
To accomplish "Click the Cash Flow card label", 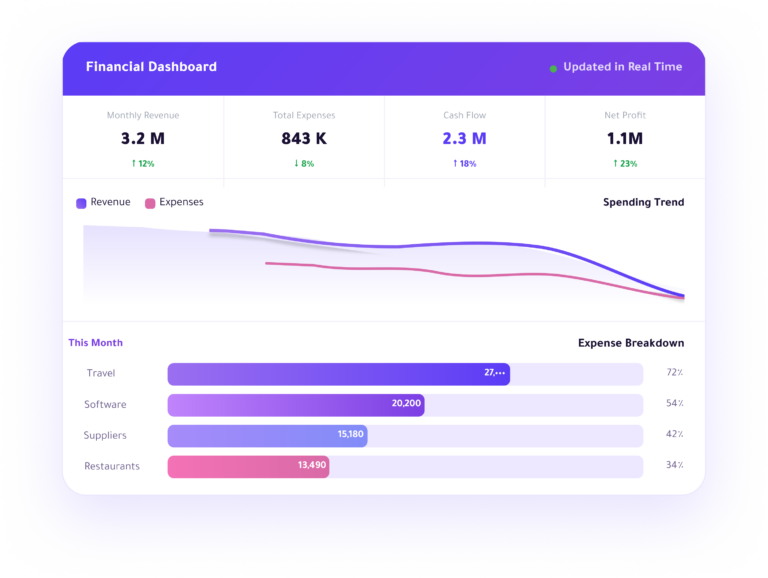I will pyautogui.click(x=464, y=116).
